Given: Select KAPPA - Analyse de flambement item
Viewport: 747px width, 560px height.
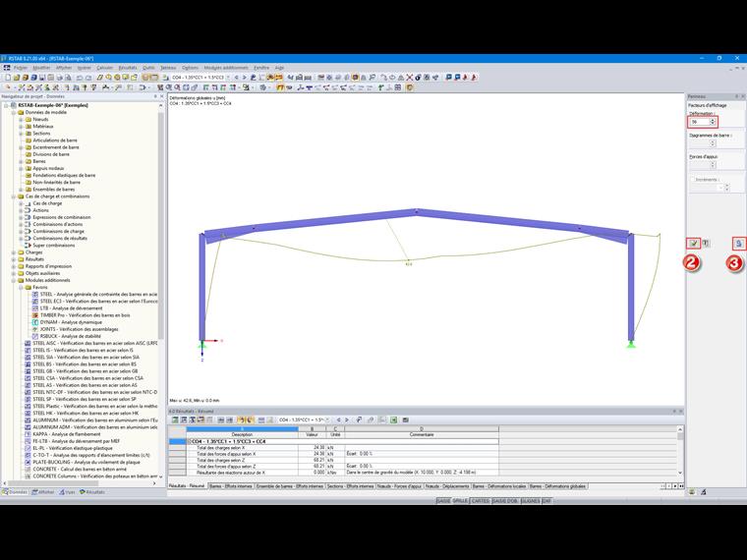Looking at the screenshot, I should [66, 434].
